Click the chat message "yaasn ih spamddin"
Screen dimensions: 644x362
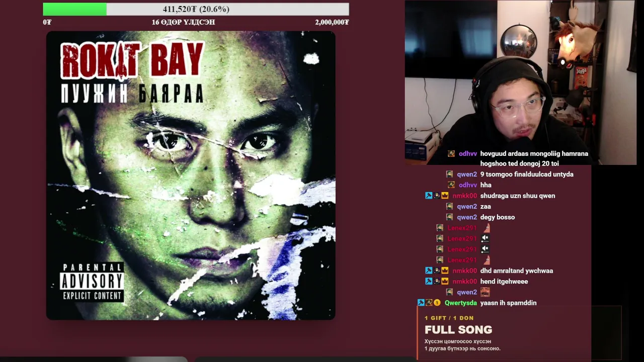[508, 303]
